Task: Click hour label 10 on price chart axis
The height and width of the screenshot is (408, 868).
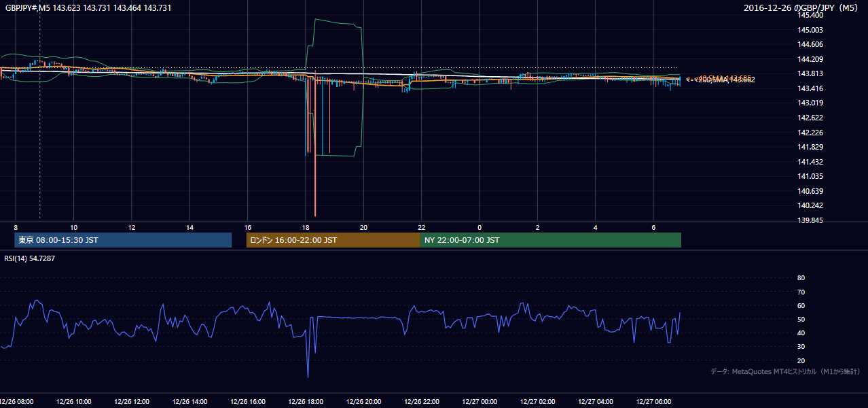Action: coord(74,227)
